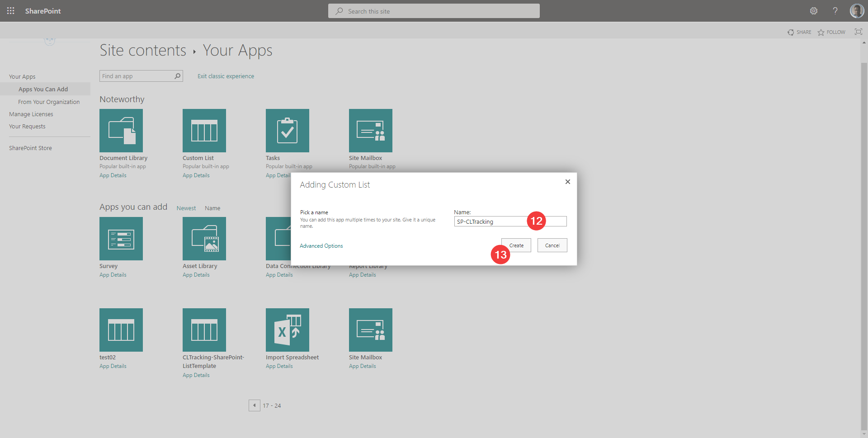Open App Details under Noteworthy Custom List

196,175
